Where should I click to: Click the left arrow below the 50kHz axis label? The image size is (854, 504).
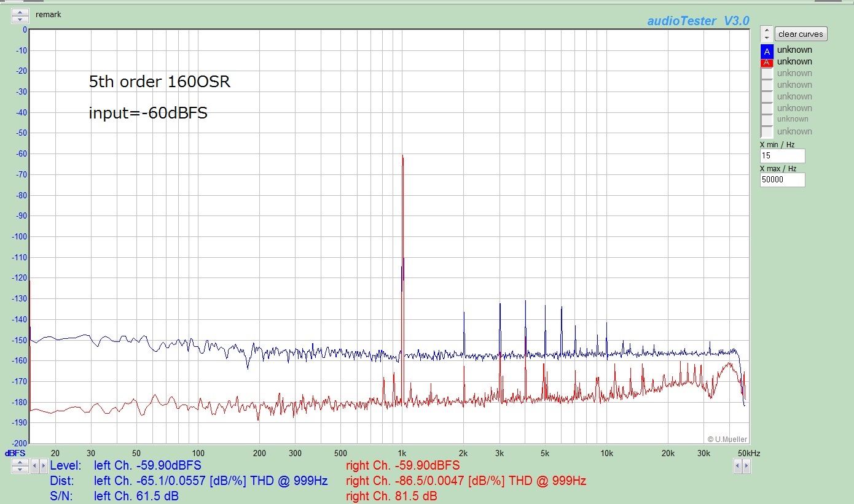737,466
